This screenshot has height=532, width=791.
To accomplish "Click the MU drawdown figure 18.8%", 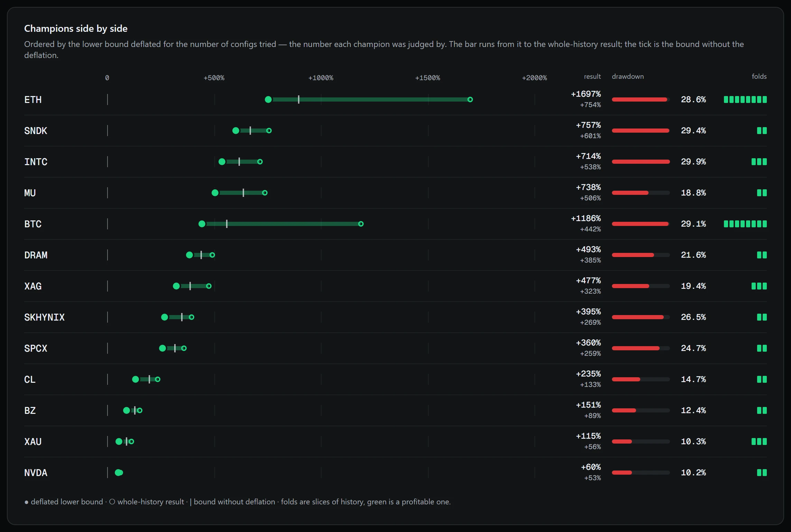I will (x=694, y=193).
